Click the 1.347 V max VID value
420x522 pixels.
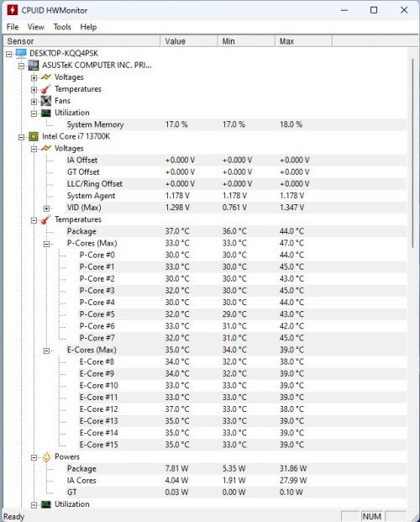click(291, 208)
